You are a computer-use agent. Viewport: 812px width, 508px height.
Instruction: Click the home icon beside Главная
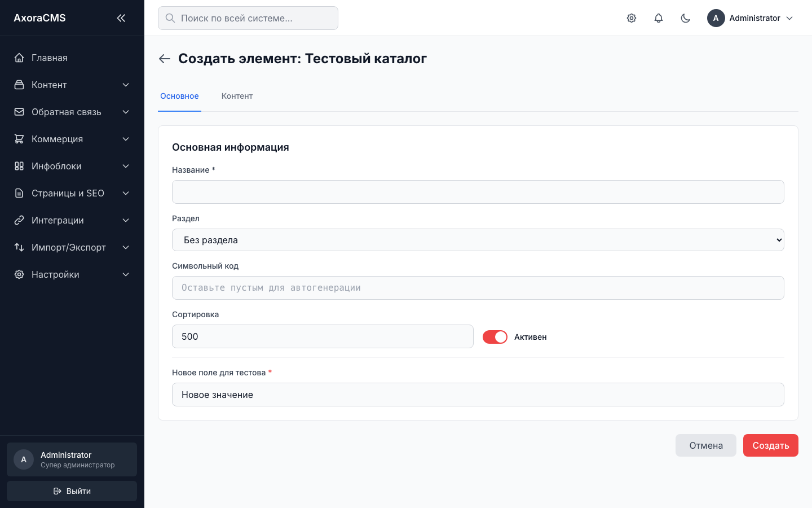19,58
